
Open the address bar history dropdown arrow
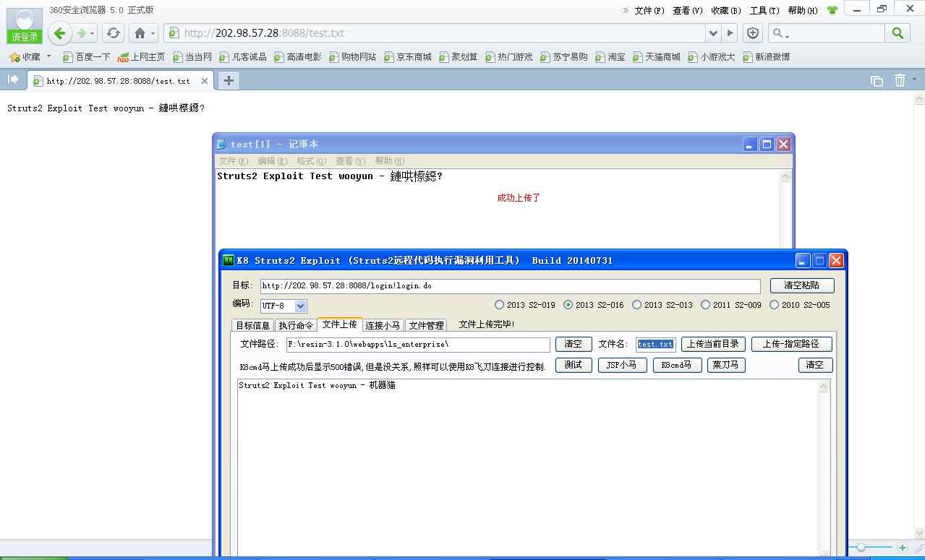click(714, 33)
